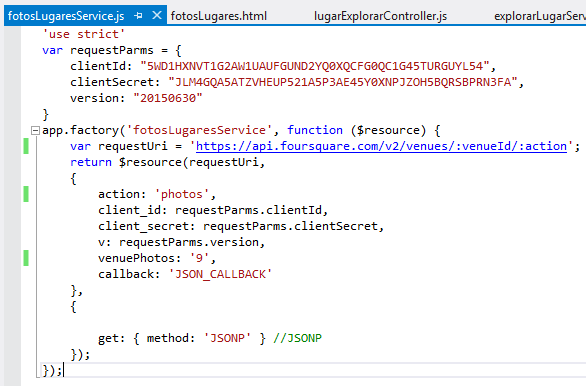Click the clientId string value
Viewport: 586px width, 386px height.
click(x=315, y=66)
